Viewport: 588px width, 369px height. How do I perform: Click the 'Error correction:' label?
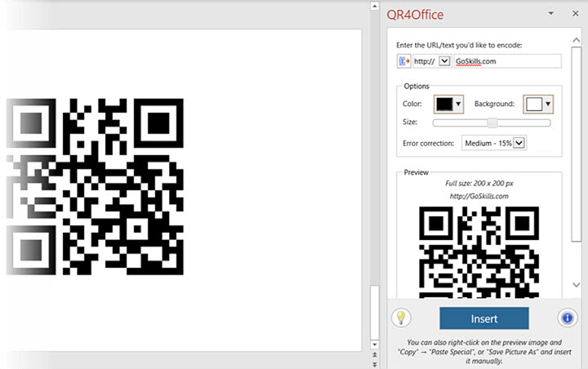[x=428, y=143]
